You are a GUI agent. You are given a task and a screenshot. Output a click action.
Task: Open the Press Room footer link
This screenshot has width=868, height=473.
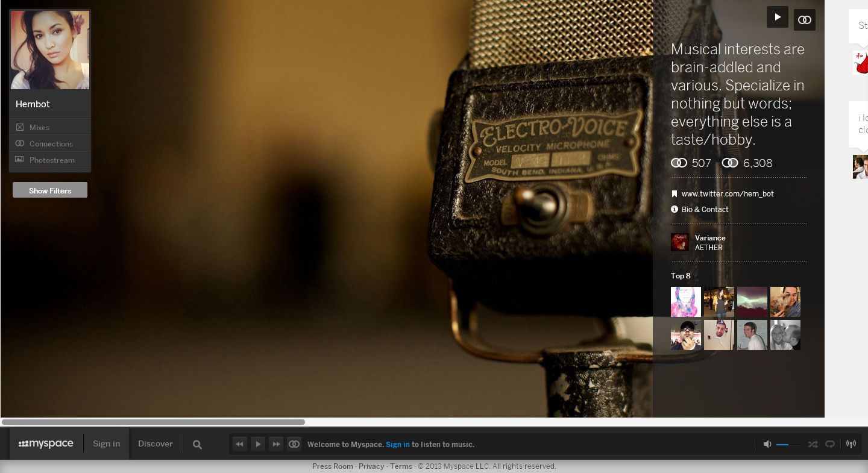pos(333,466)
